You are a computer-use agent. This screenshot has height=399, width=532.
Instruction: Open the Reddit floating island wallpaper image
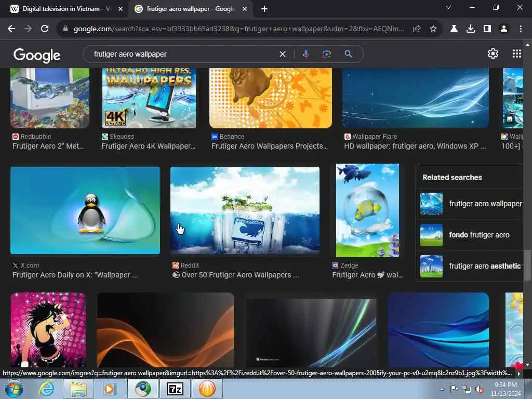coord(245,210)
